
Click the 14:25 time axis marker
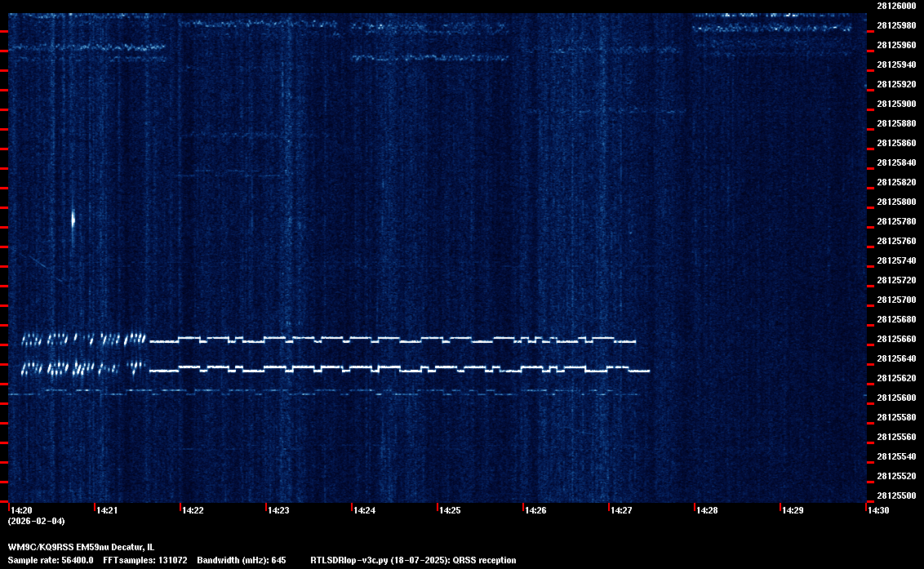point(450,510)
